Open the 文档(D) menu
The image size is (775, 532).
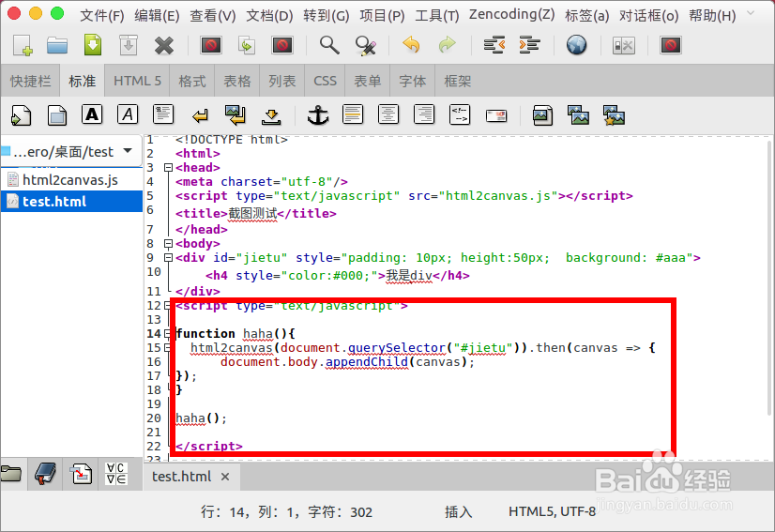(x=270, y=15)
